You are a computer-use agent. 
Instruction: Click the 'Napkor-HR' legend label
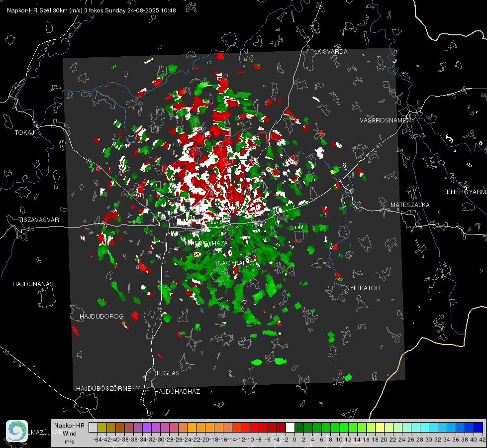(x=69, y=425)
